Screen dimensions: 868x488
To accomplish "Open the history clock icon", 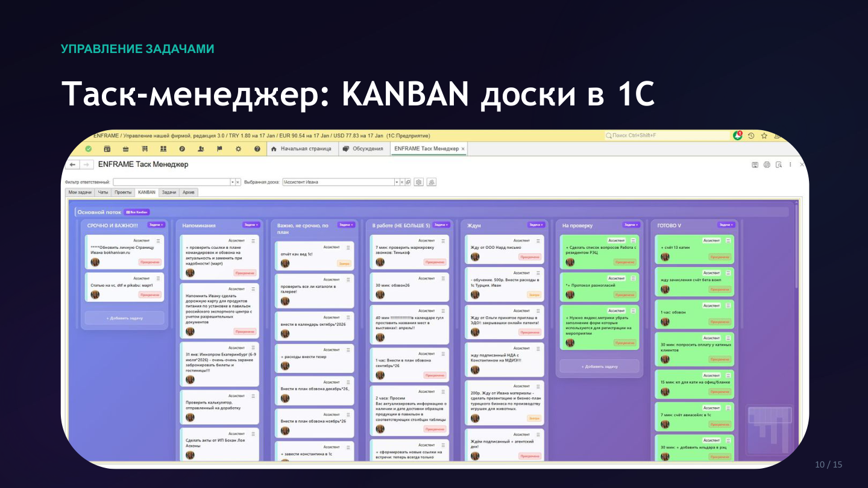I will pyautogui.click(x=751, y=136).
